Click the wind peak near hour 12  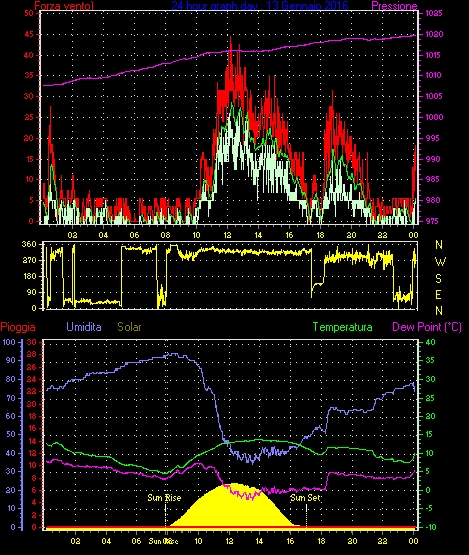coord(231,38)
